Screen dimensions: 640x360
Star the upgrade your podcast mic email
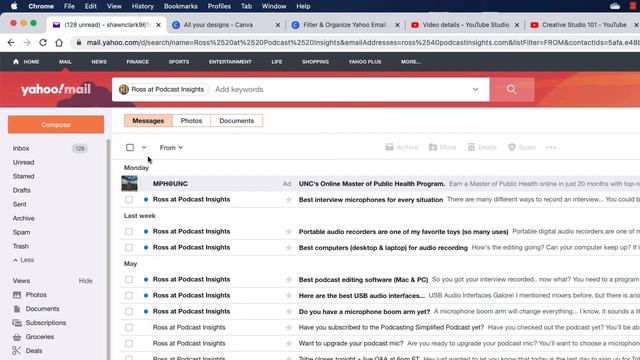[289, 344]
